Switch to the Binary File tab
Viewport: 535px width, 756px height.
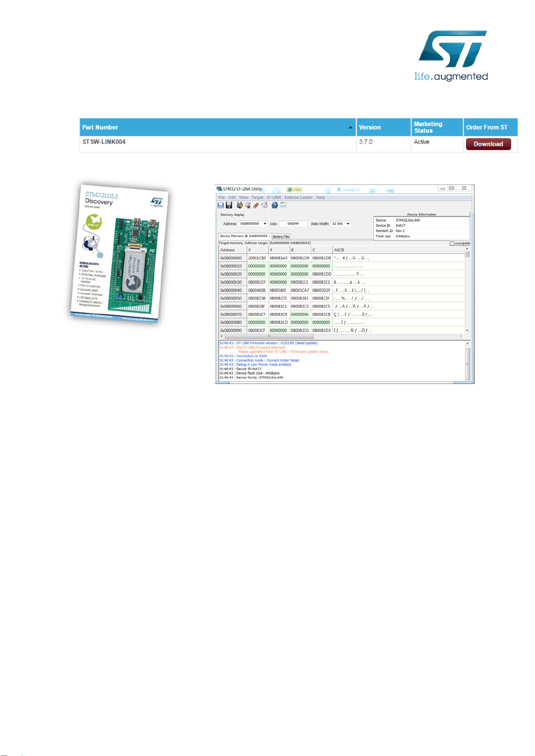click(x=281, y=236)
